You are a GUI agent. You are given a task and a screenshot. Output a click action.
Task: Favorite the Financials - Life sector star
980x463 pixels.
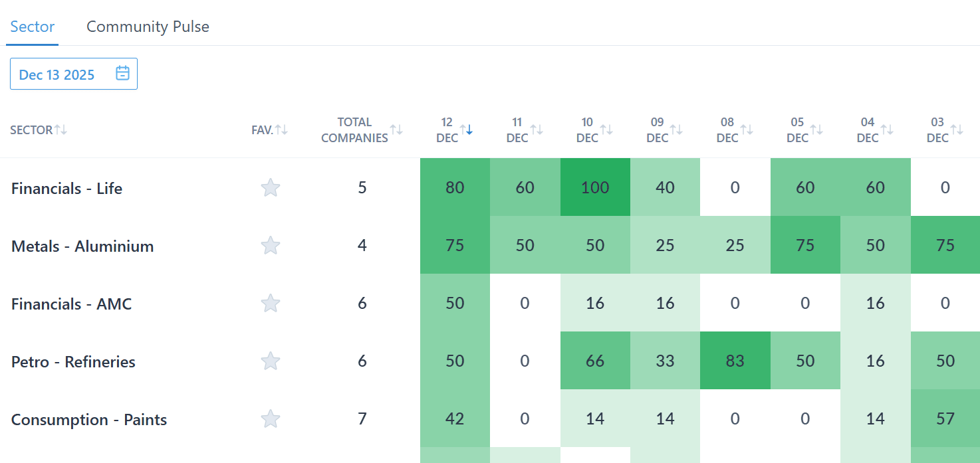pos(270,188)
